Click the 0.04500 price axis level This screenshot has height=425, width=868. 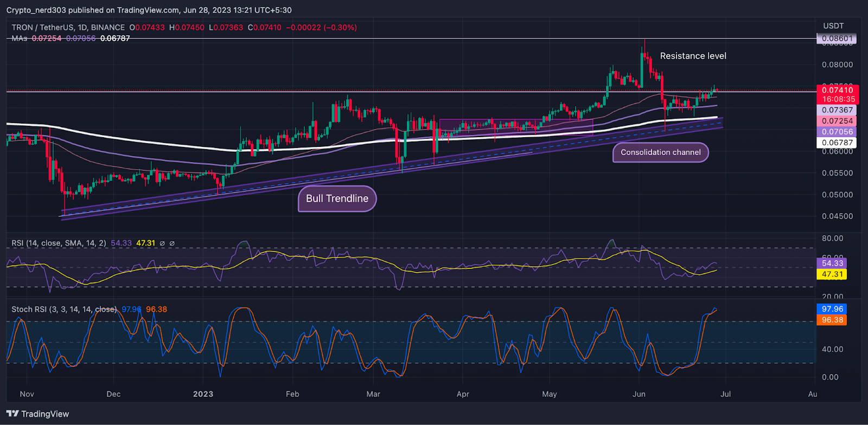point(837,216)
